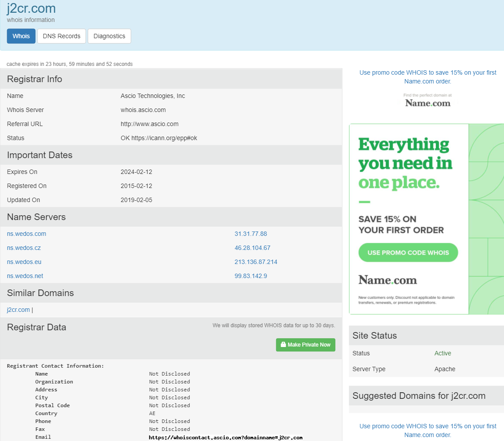504x441 pixels.
Task: Click IP address 99.83.142.9
Action: click(251, 276)
